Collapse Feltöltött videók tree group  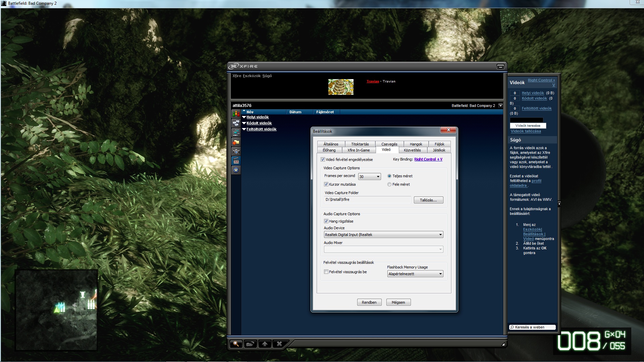pos(244,129)
